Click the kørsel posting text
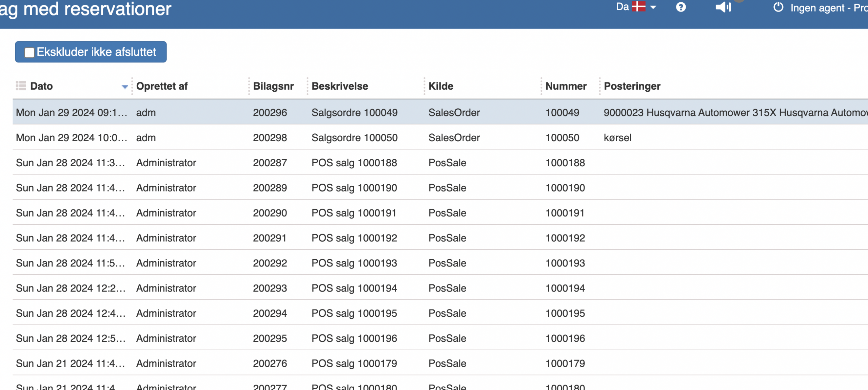 point(617,137)
